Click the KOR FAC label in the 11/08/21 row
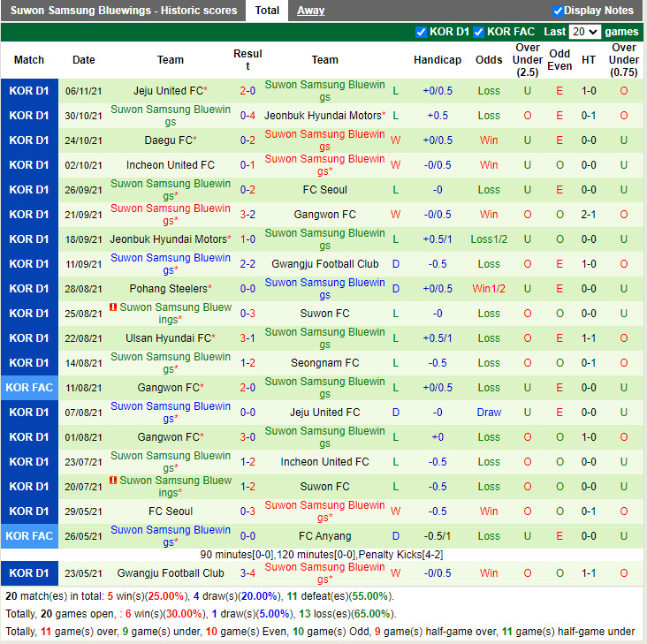Image resolution: width=647 pixels, height=644 pixels. 29,388
